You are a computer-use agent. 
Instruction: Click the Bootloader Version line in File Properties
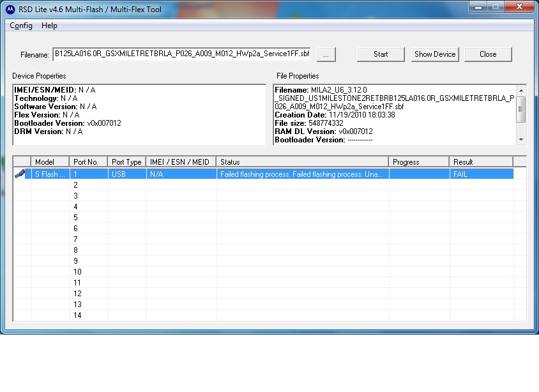[x=324, y=140]
